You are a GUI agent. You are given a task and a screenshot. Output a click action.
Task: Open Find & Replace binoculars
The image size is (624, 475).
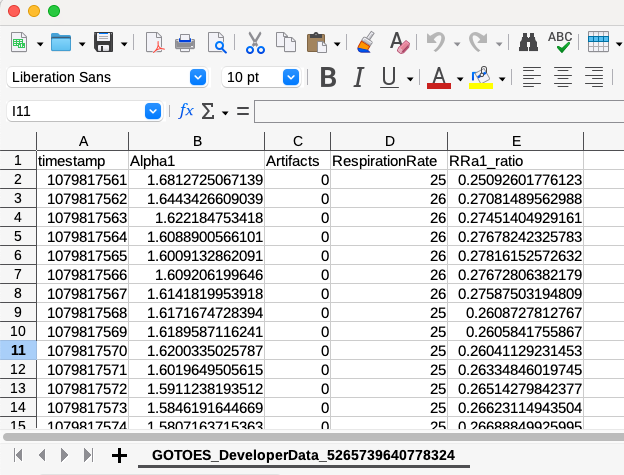pos(528,42)
